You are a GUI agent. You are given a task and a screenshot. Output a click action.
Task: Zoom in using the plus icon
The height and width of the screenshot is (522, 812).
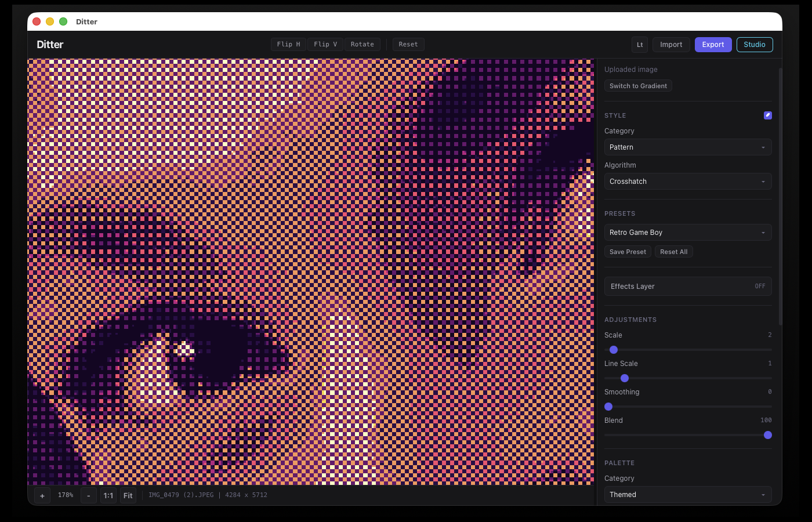tap(42, 495)
